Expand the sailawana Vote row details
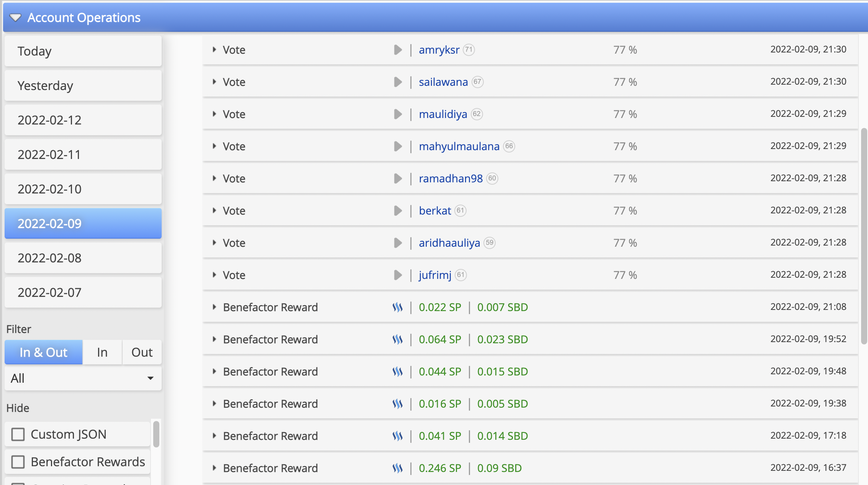The height and width of the screenshot is (485, 868). click(215, 82)
